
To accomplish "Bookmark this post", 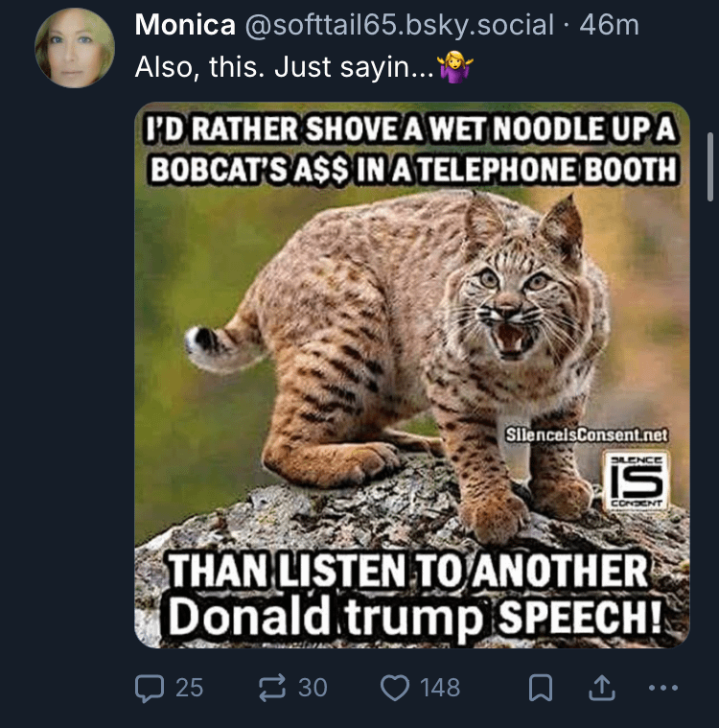I will point(540,687).
